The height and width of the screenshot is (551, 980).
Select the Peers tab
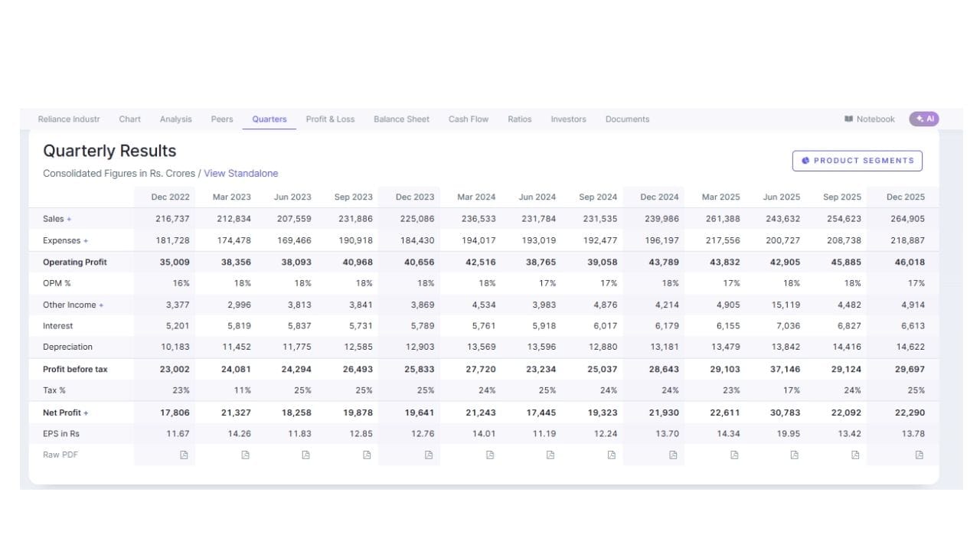pos(222,119)
